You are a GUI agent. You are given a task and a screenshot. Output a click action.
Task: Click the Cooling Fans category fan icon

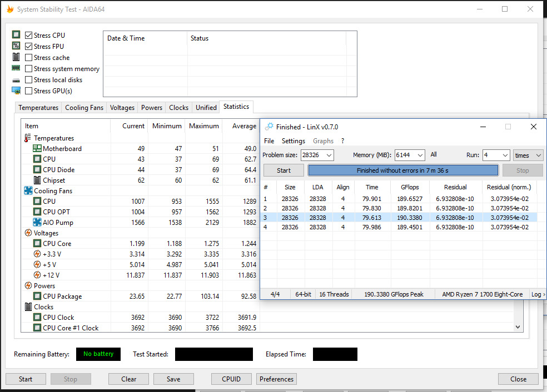[28, 190]
